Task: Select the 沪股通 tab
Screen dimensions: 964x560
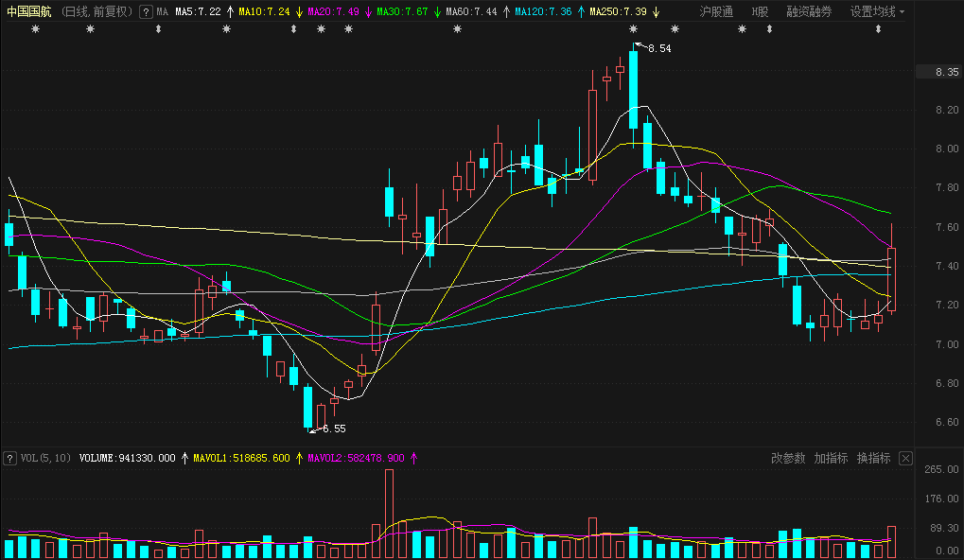Action: [x=716, y=11]
